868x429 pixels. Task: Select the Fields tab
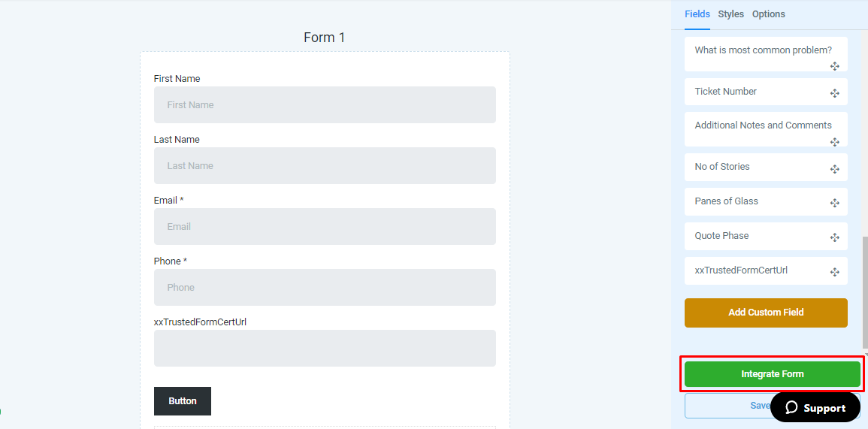(697, 14)
